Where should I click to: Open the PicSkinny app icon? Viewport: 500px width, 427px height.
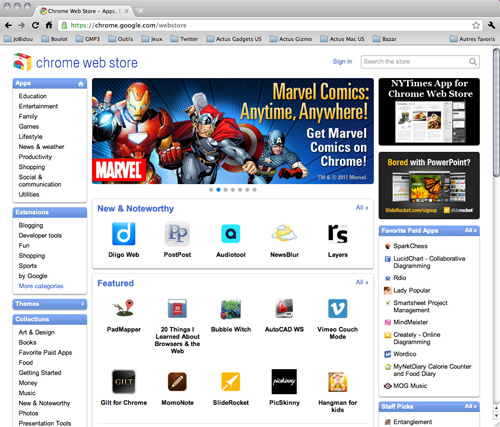tap(284, 382)
